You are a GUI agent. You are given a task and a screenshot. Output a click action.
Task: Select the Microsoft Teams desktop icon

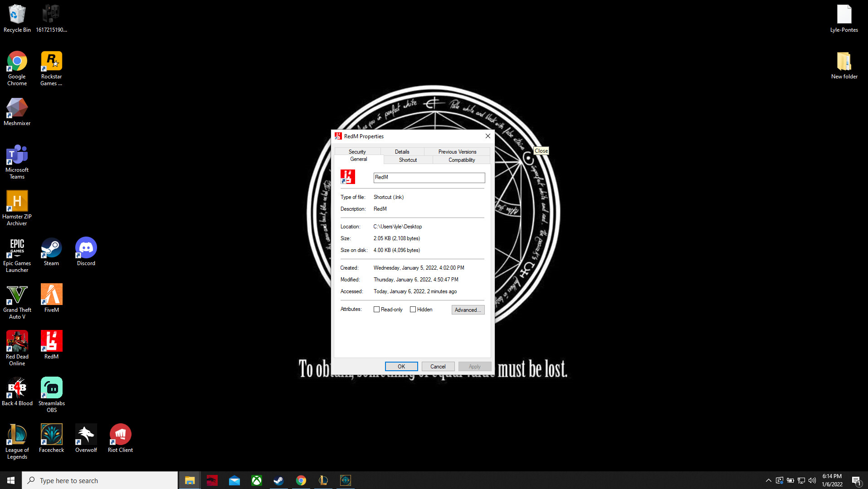pyautogui.click(x=17, y=162)
